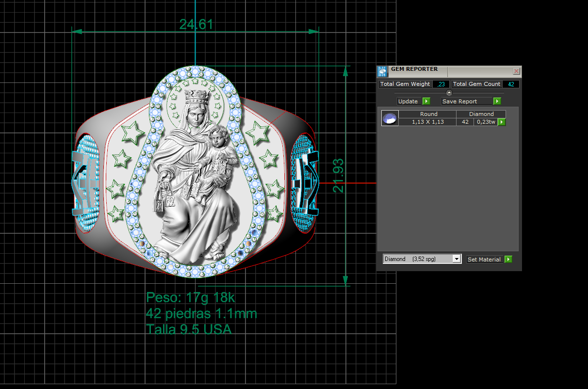588x389 pixels.
Task: Select the 1,13 X 1,13 size cell
Action: [x=427, y=122]
